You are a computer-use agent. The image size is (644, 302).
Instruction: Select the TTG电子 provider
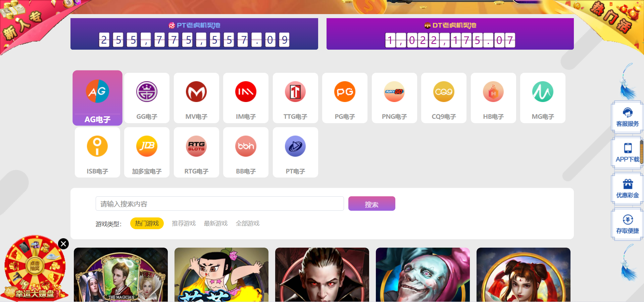[295, 98]
